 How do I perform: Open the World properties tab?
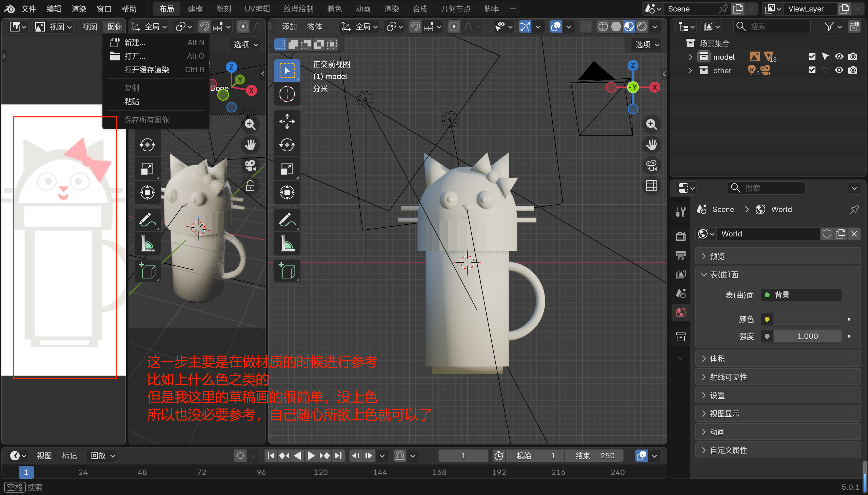click(681, 312)
